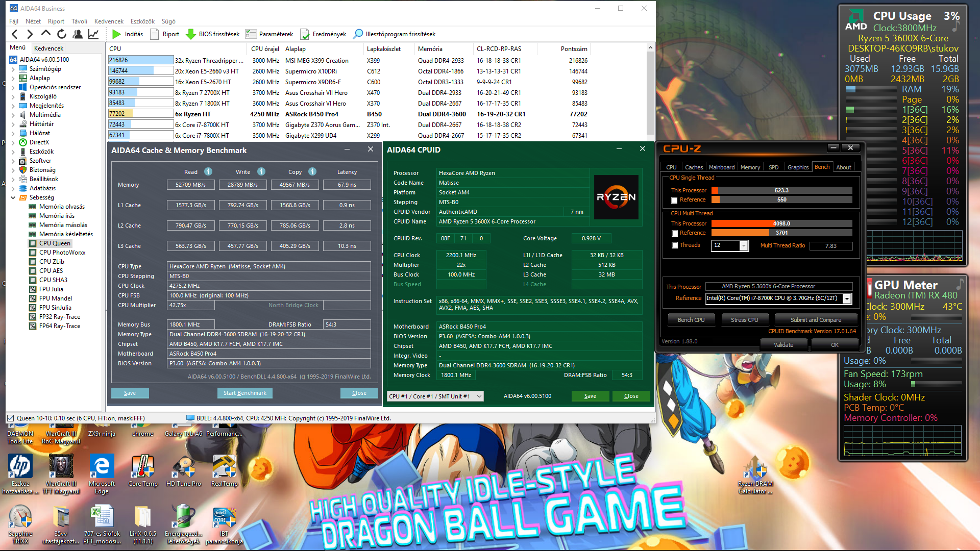The height and width of the screenshot is (551, 980).
Task: Open the Threads count dropdown in CPU-Z
Action: 744,246
